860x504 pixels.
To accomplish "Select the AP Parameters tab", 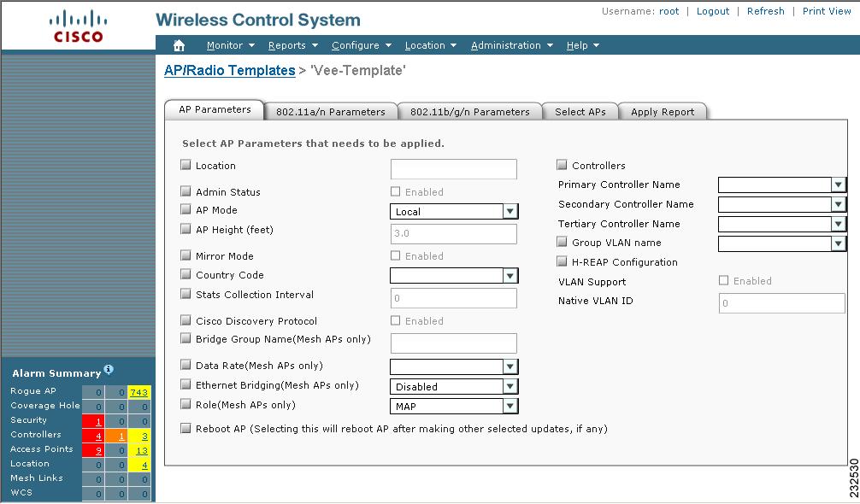I will coord(215,109).
